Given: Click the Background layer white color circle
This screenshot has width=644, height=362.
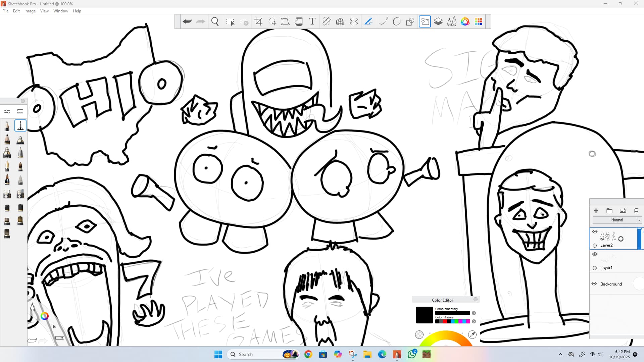Looking at the screenshot, I should tap(638, 284).
